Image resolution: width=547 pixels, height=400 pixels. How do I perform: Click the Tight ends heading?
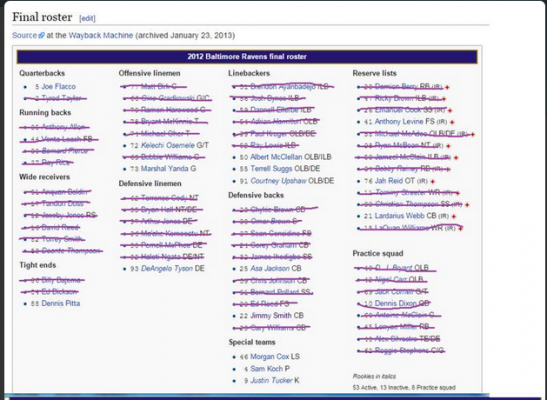point(37,265)
